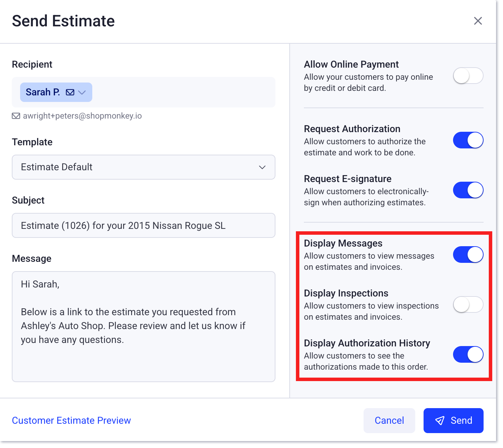Click the envelope icon beside awright+peters email
Image resolution: width=503 pixels, height=448 pixels.
pos(16,116)
